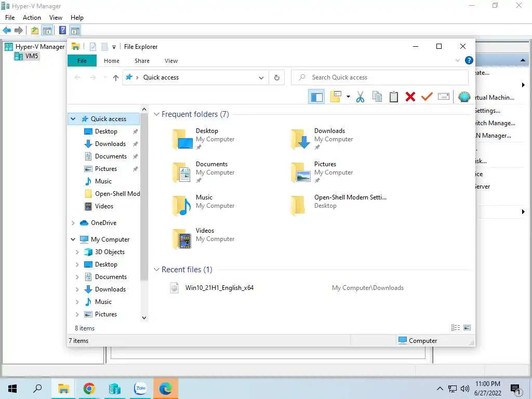The image size is (532, 399).
Task: Select the Music frequent folder tile
Action: (x=204, y=206)
